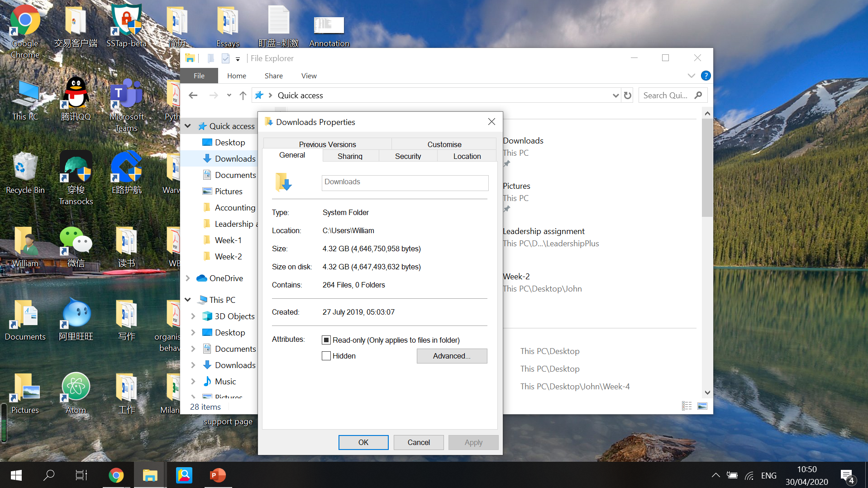Open the taskbar clock and date
The width and height of the screenshot is (868, 488).
tap(806, 475)
